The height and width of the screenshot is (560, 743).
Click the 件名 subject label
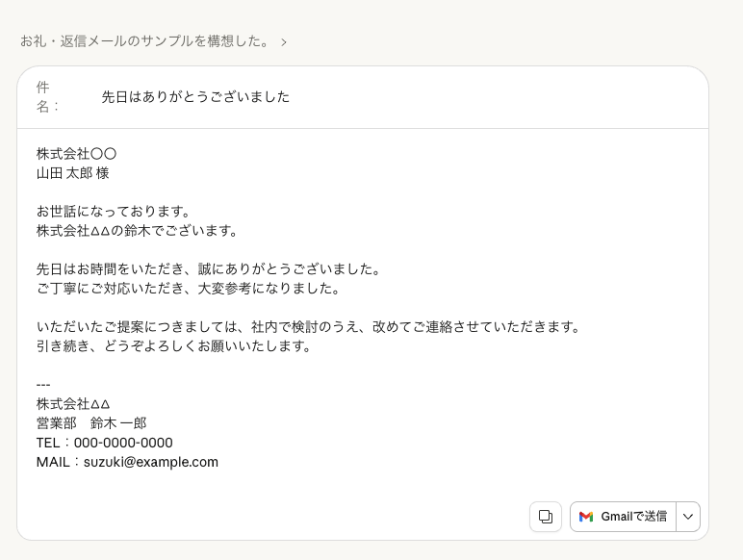coord(44,97)
